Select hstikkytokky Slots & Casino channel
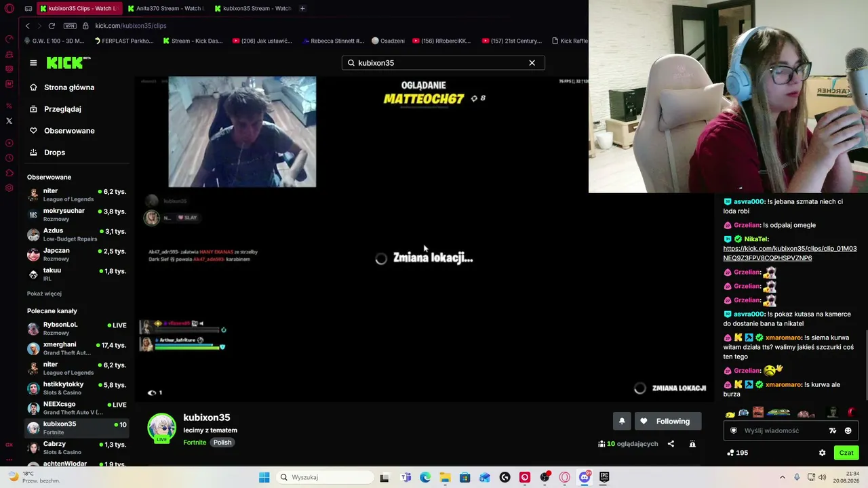This screenshot has height=488, width=868. click(x=77, y=388)
